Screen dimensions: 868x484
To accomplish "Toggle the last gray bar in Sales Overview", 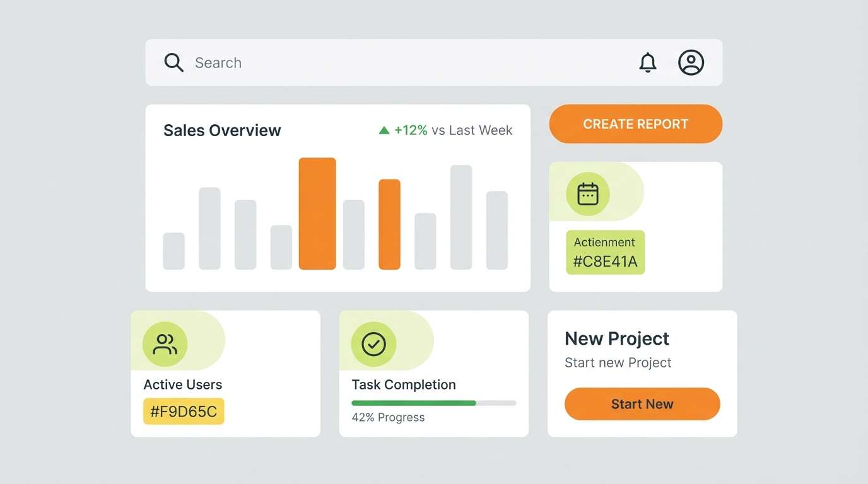I will coord(498,230).
